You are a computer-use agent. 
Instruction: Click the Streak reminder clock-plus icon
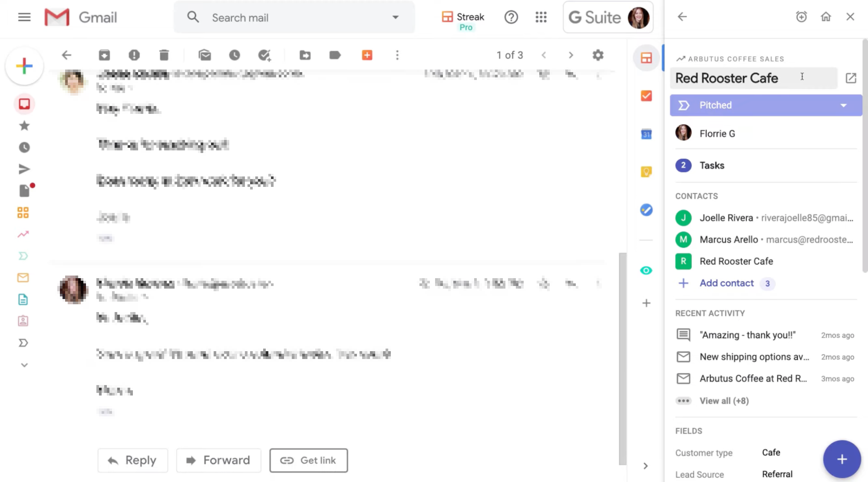801,17
